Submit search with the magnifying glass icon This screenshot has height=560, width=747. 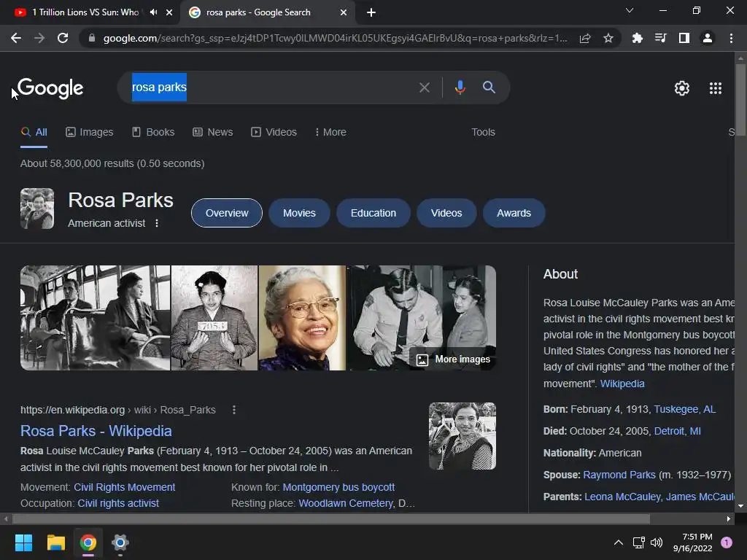click(x=489, y=87)
